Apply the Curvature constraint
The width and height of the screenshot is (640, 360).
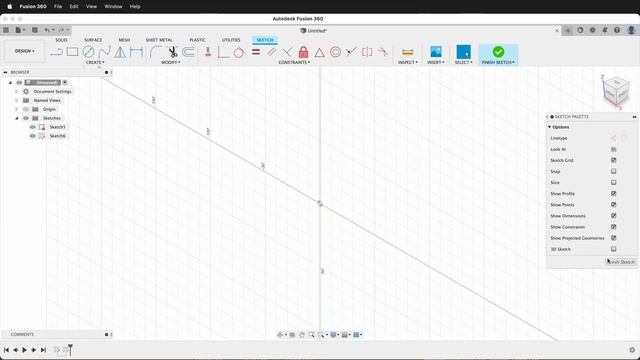pyautogui.click(x=383, y=52)
